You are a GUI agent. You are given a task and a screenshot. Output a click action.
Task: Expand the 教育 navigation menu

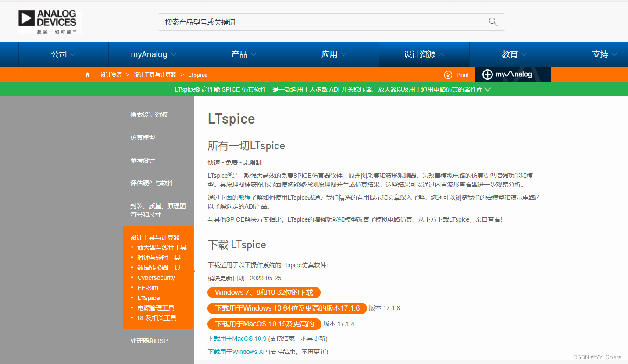514,54
